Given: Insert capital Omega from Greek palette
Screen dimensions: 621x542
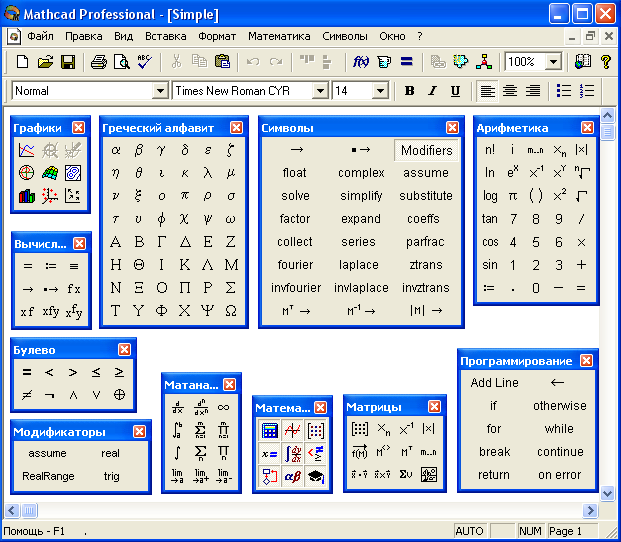Looking at the screenshot, I should coord(231,311).
